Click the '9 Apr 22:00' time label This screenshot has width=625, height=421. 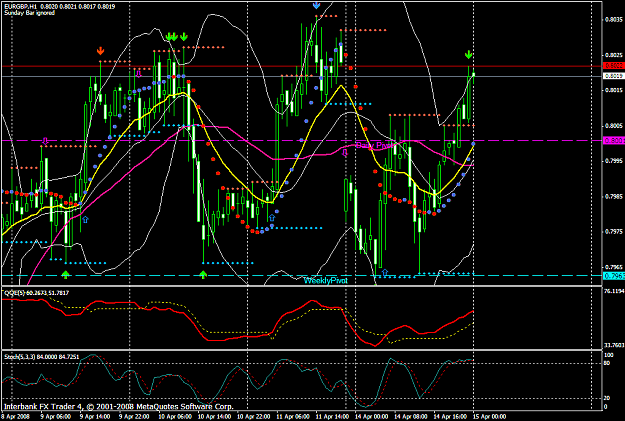134,417
